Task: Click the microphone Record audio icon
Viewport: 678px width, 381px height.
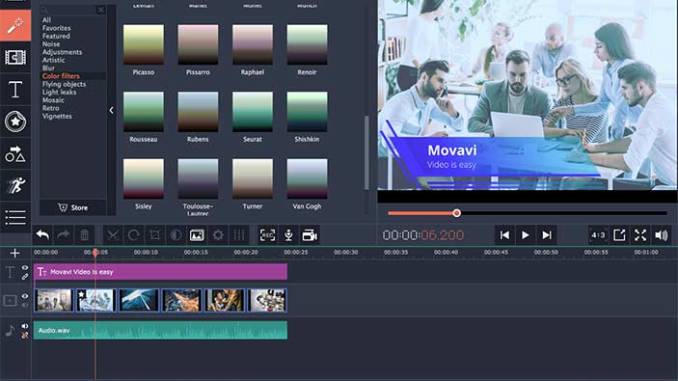Action: pos(288,235)
